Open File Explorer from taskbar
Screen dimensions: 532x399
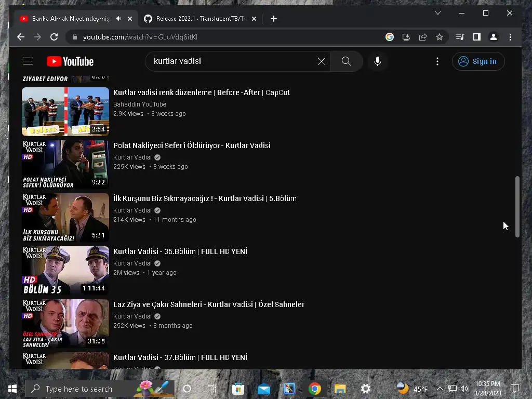point(340,389)
